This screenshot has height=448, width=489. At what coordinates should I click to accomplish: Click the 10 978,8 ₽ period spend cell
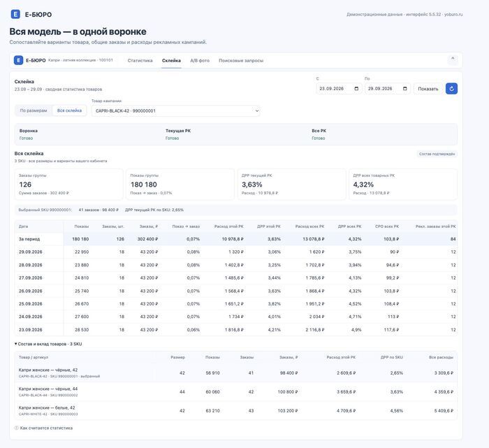click(233, 239)
